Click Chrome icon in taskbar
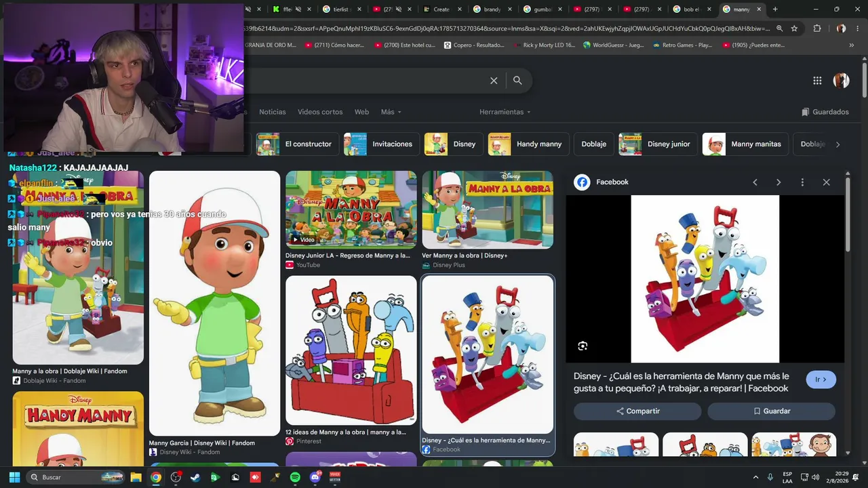The width and height of the screenshot is (868, 488). pos(156,477)
